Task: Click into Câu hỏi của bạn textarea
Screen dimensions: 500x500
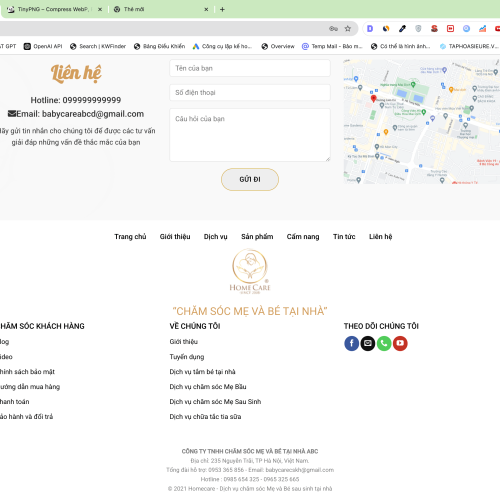Action: pyautogui.click(x=250, y=135)
